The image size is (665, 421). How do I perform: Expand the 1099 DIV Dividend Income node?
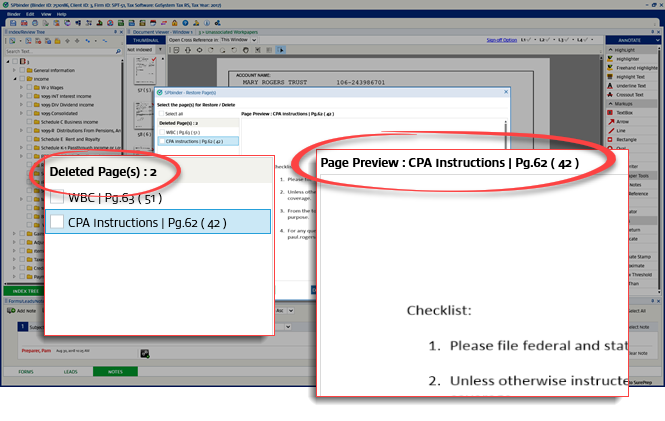point(22,105)
